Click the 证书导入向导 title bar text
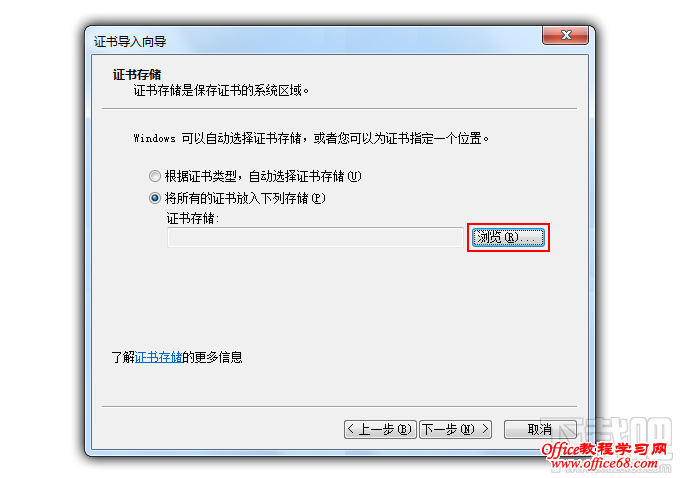The image size is (680, 478). (130, 42)
